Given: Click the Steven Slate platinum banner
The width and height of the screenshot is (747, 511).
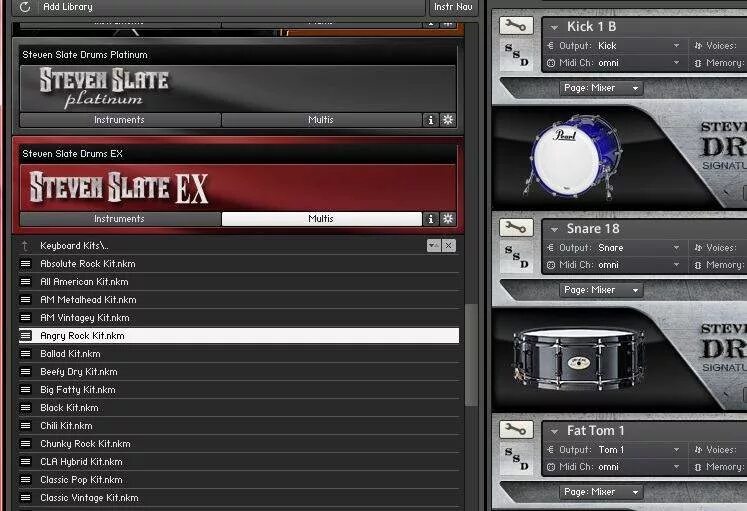Looking at the screenshot, I should [238, 89].
